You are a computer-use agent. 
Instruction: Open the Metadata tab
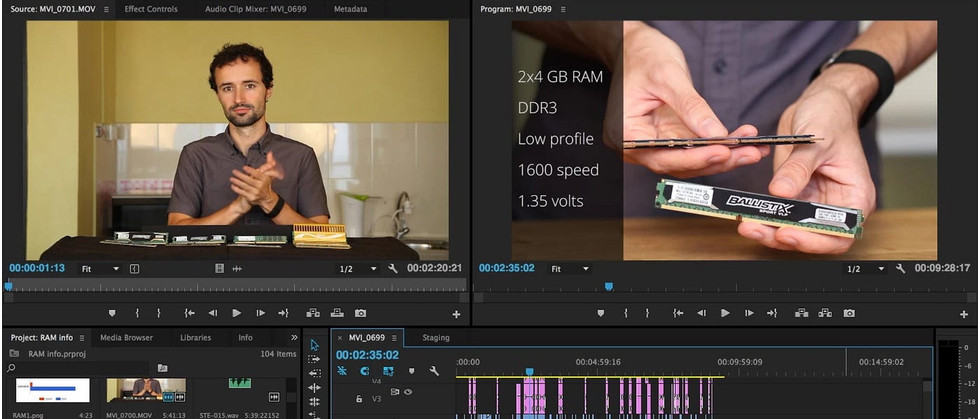click(x=350, y=9)
